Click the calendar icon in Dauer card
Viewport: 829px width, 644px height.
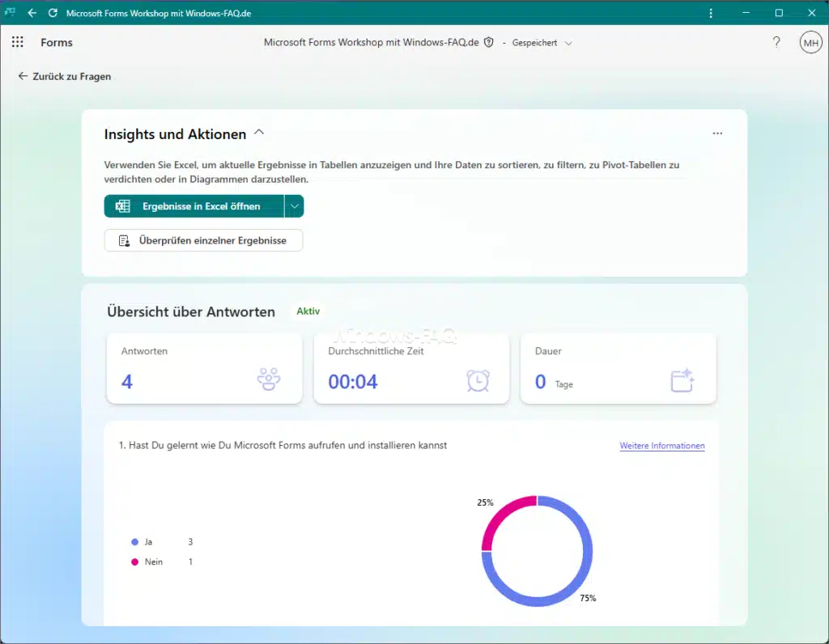tap(682, 380)
